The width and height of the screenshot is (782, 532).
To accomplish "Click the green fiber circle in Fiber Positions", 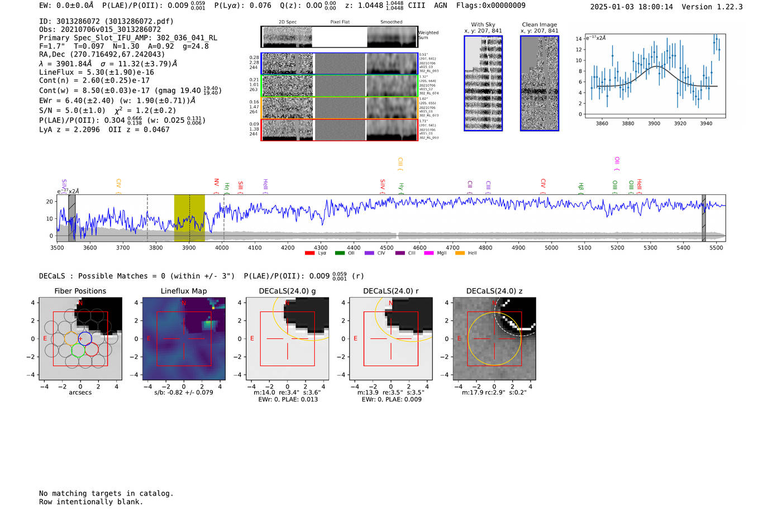I will tap(78, 350).
